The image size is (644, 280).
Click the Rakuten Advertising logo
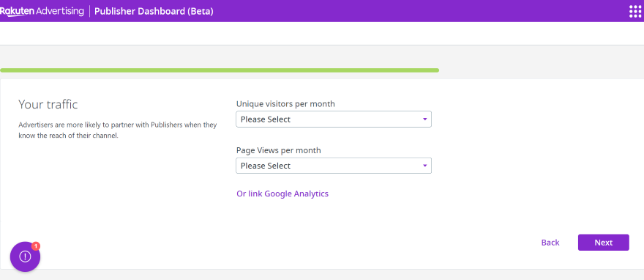point(42,11)
